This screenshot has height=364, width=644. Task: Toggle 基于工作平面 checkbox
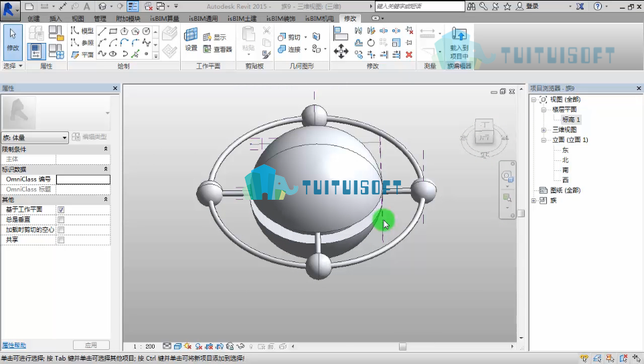[61, 210]
